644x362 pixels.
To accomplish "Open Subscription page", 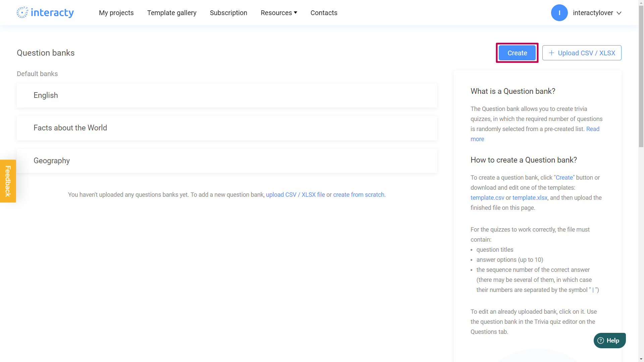I will [x=228, y=13].
